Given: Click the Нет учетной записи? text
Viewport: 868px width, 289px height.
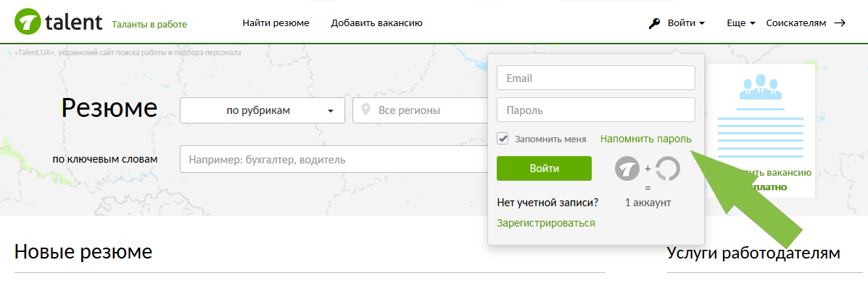Looking at the screenshot, I should [x=547, y=203].
